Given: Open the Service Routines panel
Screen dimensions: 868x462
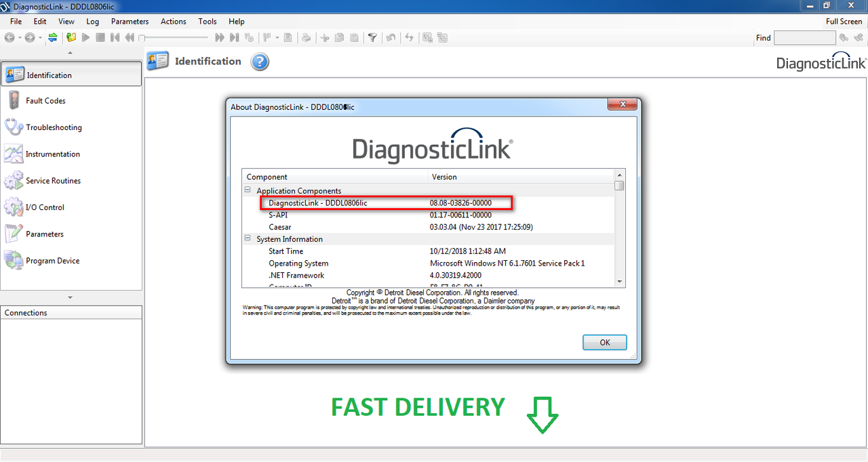Looking at the screenshot, I should [x=71, y=181].
